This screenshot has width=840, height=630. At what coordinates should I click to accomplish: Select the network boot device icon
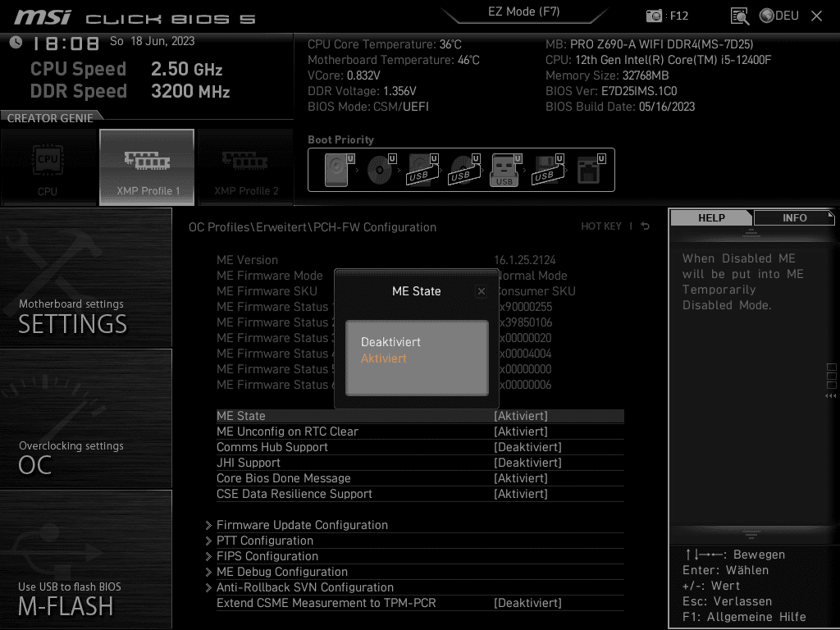point(591,170)
